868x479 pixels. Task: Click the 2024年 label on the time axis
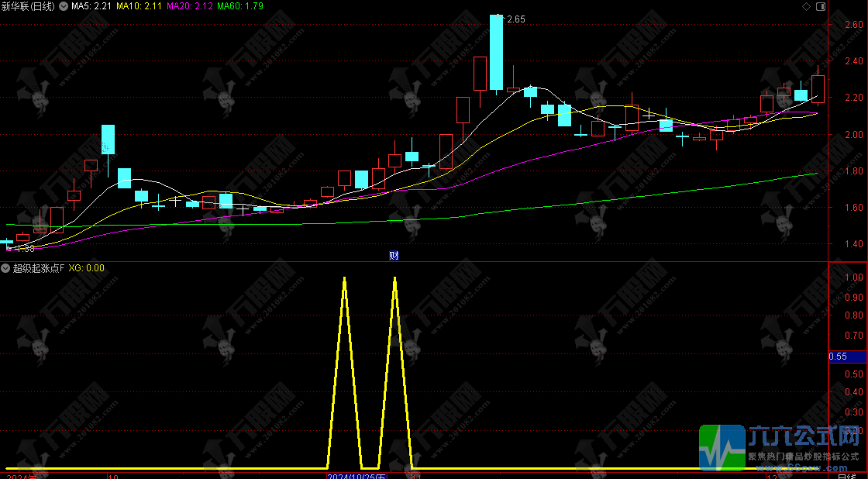click(x=19, y=474)
